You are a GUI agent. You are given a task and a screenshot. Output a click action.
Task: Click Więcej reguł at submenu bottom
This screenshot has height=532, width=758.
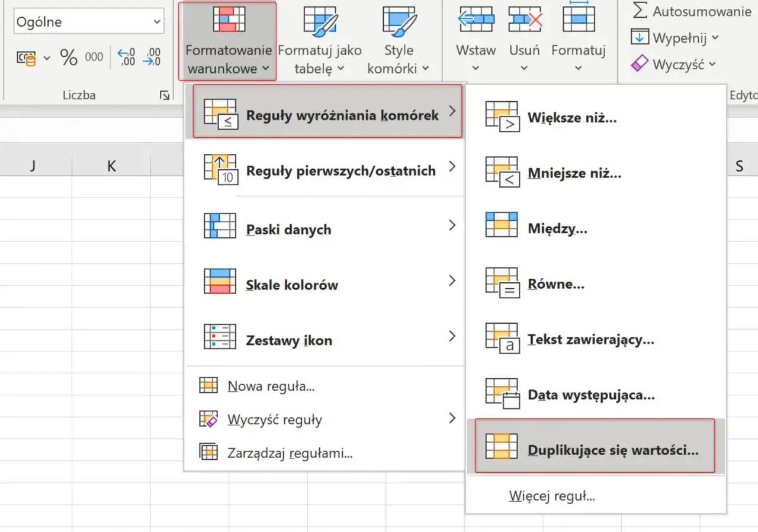coord(551,496)
